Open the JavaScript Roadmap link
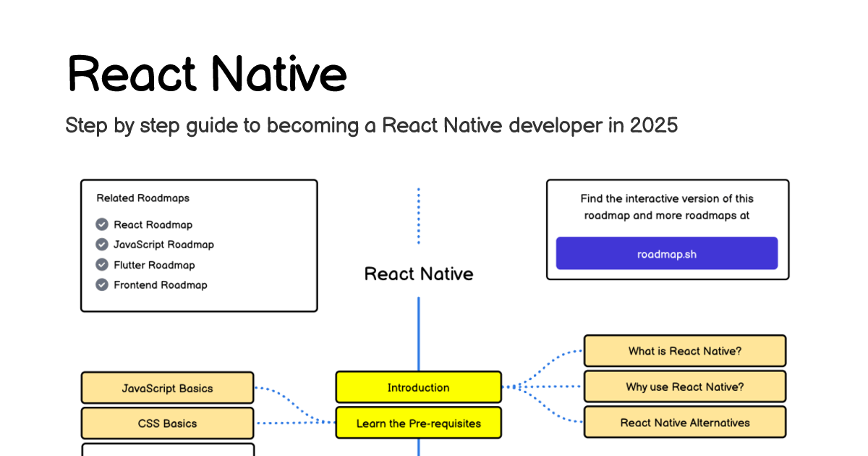 click(x=163, y=245)
